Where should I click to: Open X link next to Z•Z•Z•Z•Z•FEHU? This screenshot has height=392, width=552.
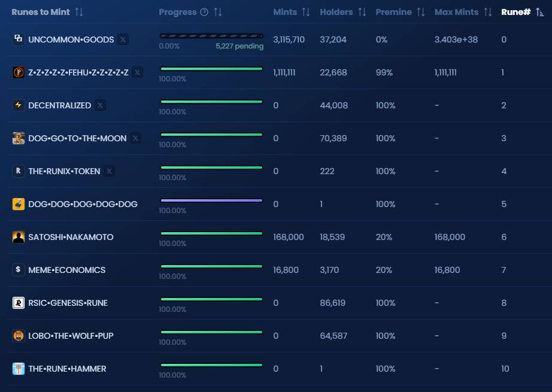click(137, 72)
